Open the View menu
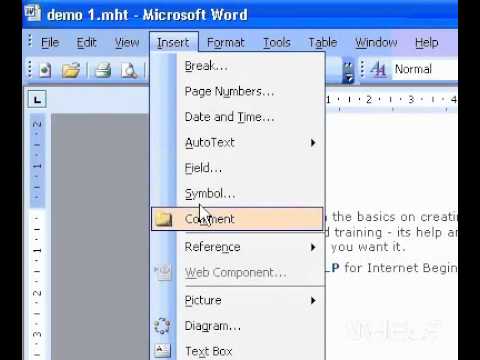The image size is (480, 360). pos(127,43)
